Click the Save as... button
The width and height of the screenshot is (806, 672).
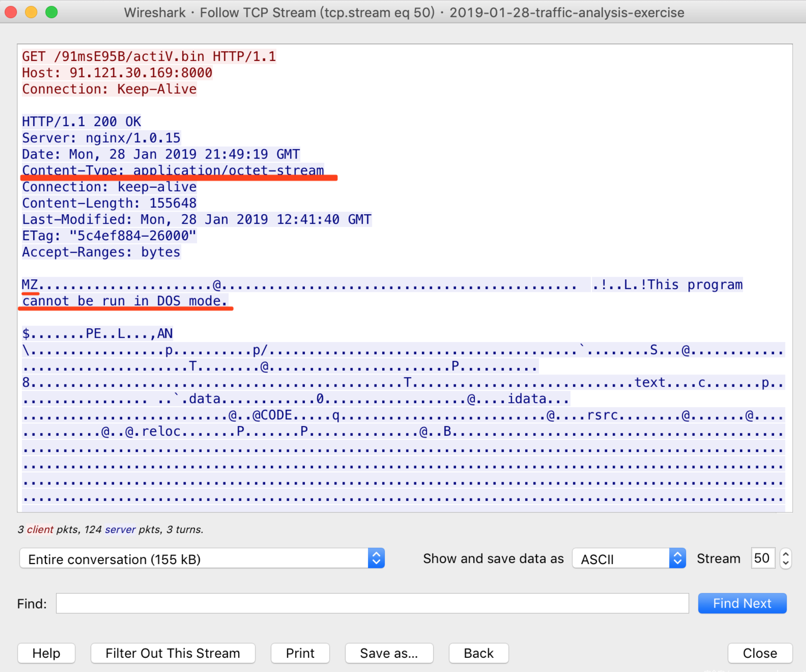coord(389,653)
